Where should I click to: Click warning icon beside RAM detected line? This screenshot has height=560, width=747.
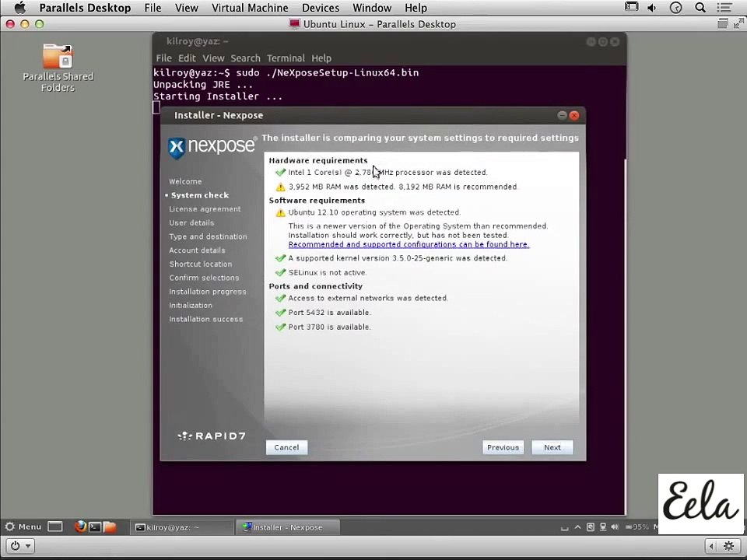[x=280, y=187]
